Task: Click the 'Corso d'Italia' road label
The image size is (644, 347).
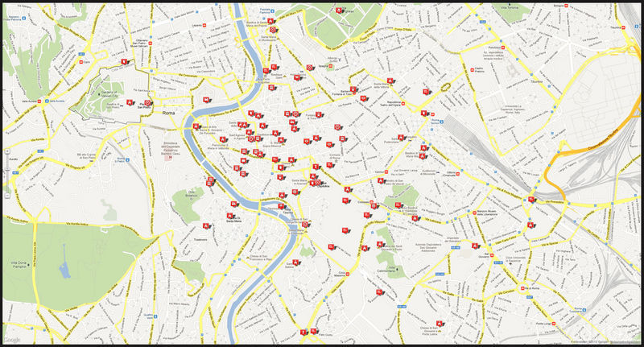Action: (403, 29)
